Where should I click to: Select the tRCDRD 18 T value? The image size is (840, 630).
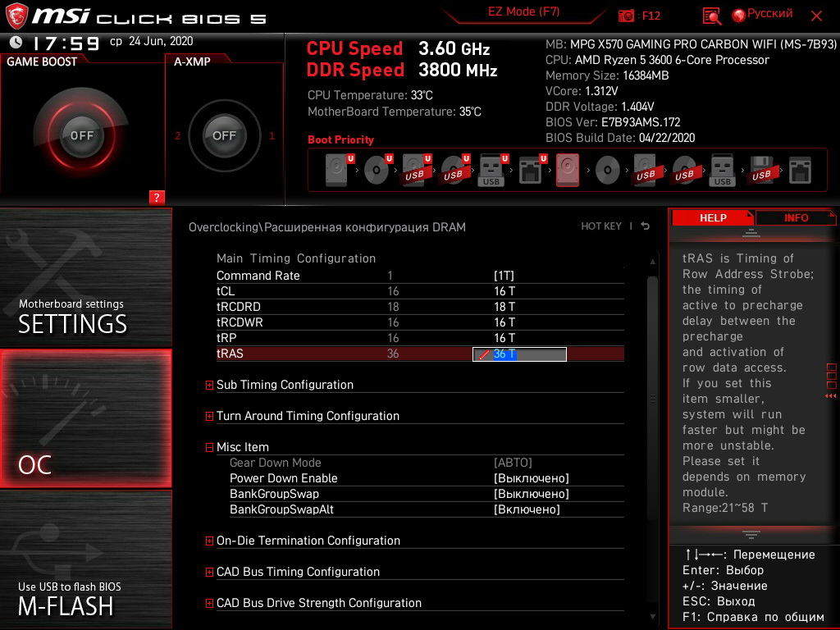pos(504,307)
